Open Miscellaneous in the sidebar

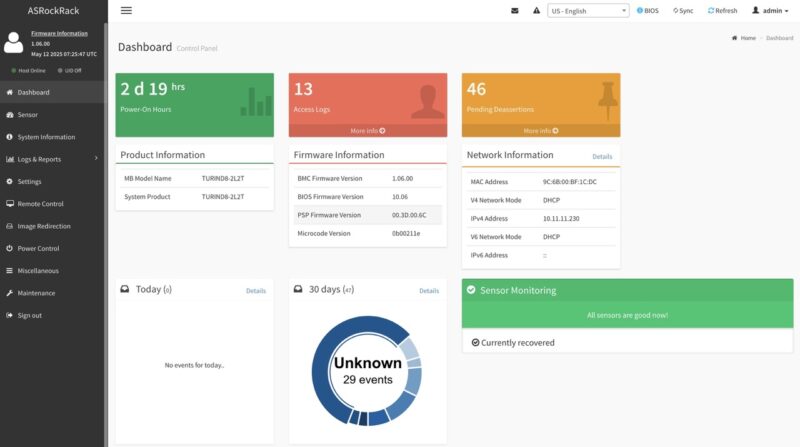point(53,271)
